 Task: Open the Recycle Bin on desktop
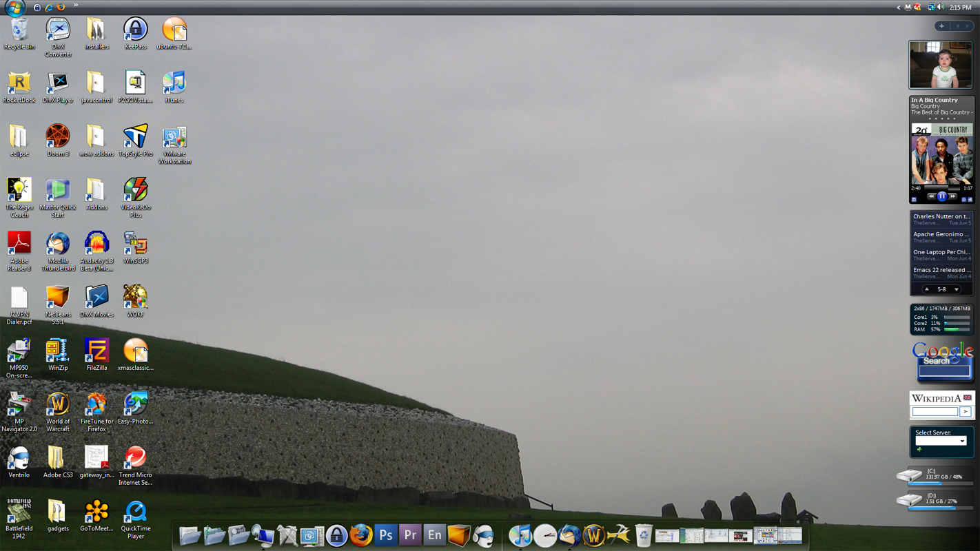point(19,30)
